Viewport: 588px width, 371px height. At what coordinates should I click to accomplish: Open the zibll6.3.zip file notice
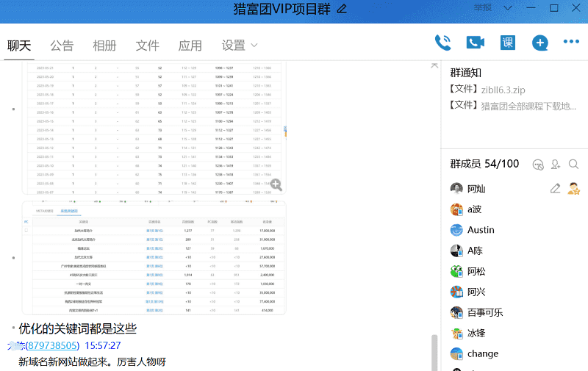click(503, 90)
